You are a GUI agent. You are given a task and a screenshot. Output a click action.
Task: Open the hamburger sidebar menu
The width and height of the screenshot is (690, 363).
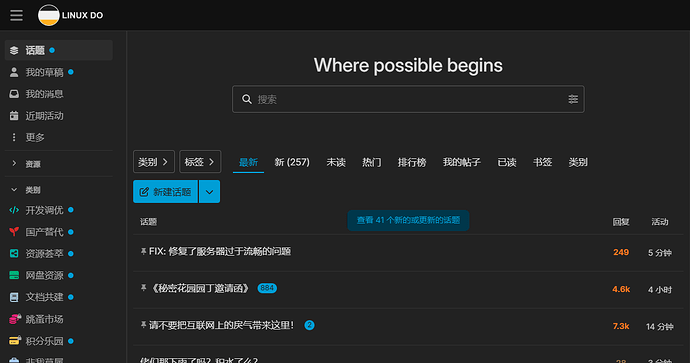[x=16, y=15]
